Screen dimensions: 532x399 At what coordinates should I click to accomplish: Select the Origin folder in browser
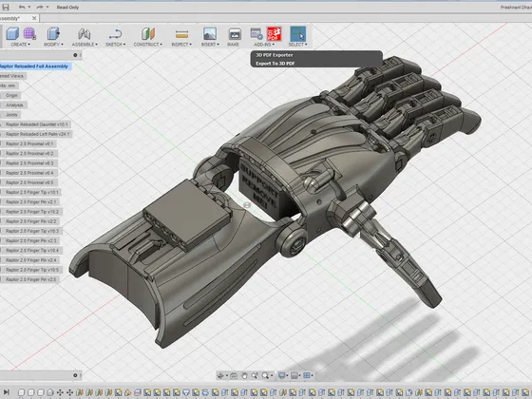coord(11,95)
